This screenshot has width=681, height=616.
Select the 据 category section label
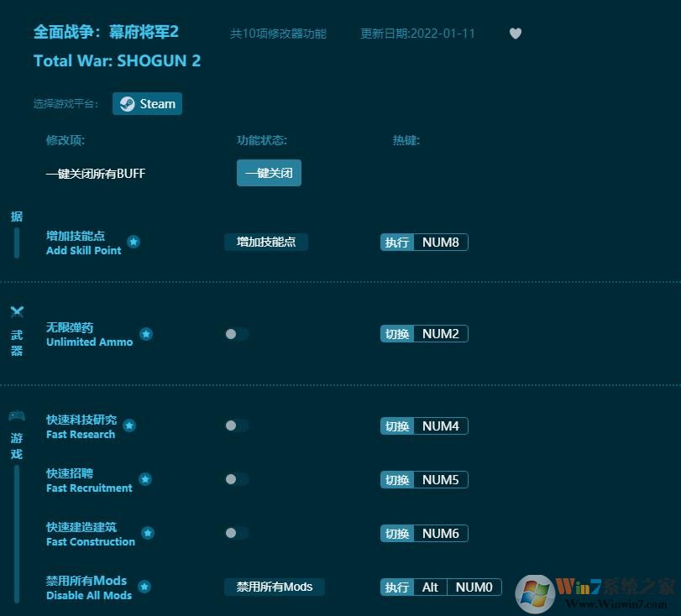click(x=16, y=215)
